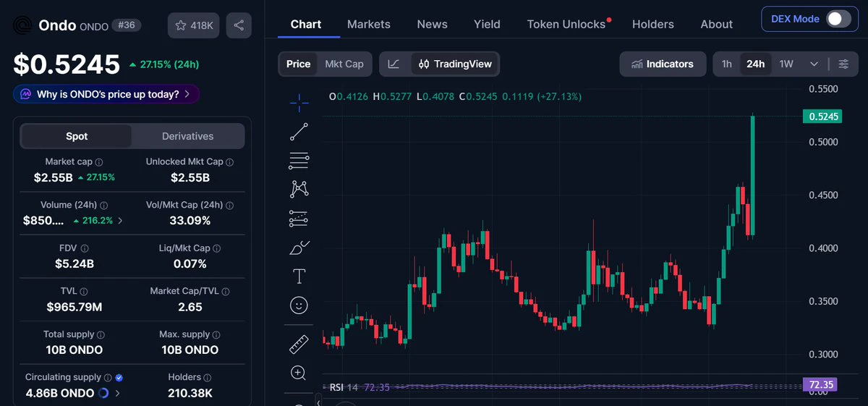
Task: Click TVL info icon
Action: [85, 292]
